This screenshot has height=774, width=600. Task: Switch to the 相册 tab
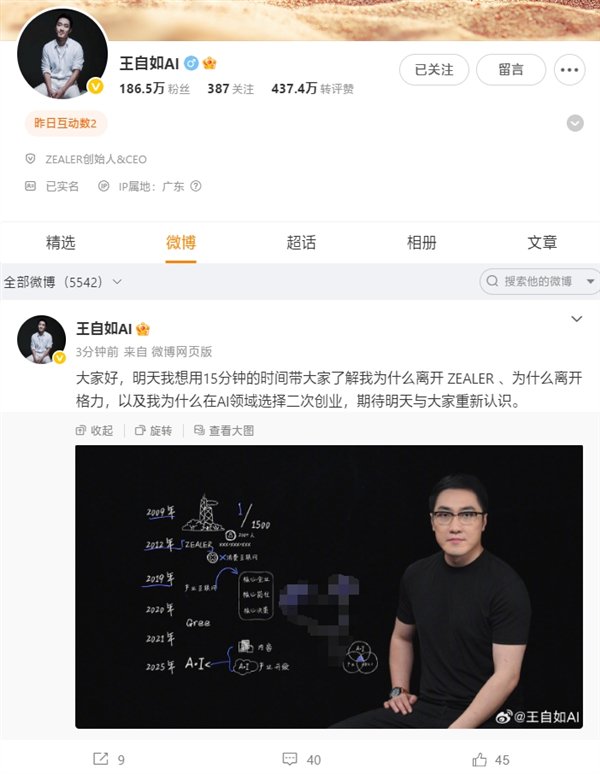pyautogui.click(x=421, y=242)
